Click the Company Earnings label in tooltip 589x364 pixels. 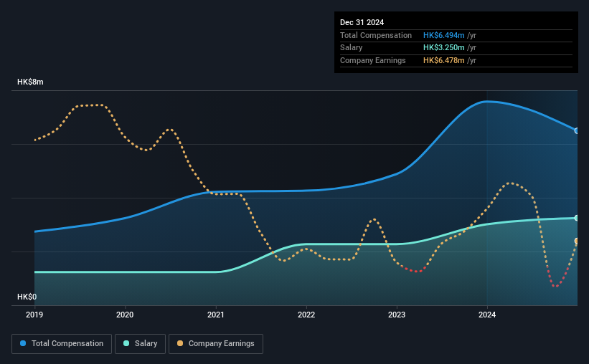click(x=372, y=60)
